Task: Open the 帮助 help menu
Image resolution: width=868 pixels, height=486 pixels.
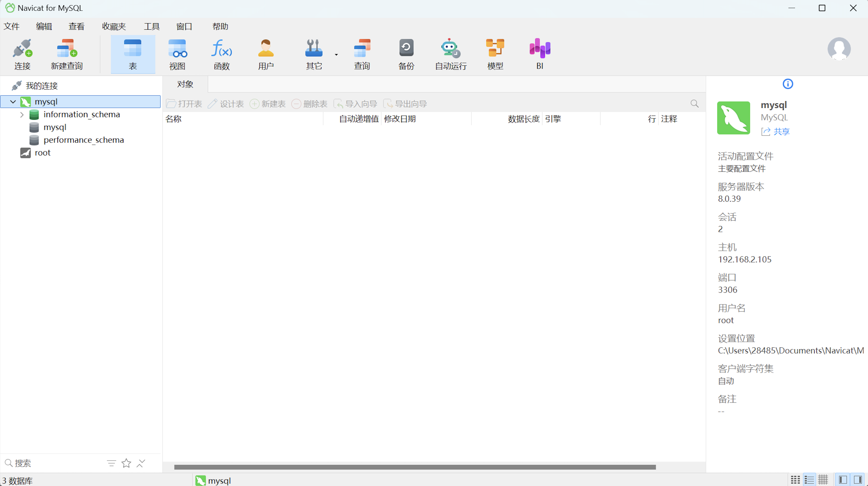Action: tap(220, 26)
